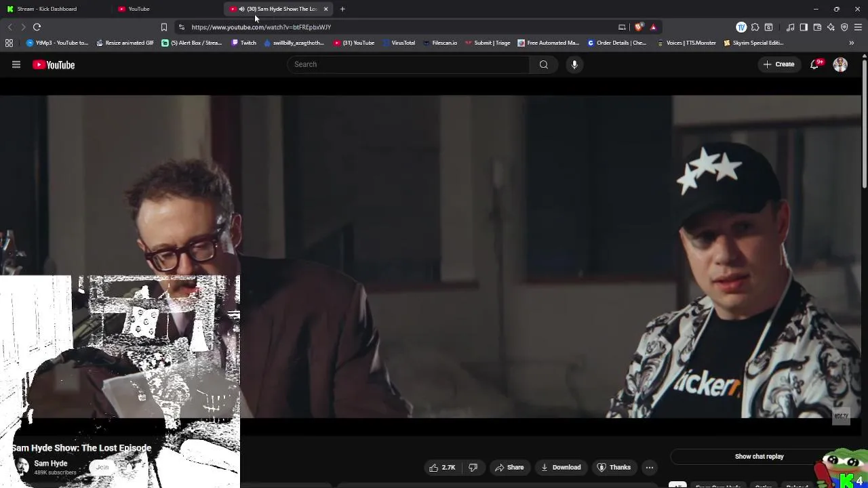Go to YouTube home via logo
868x488 pixels.
54,64
